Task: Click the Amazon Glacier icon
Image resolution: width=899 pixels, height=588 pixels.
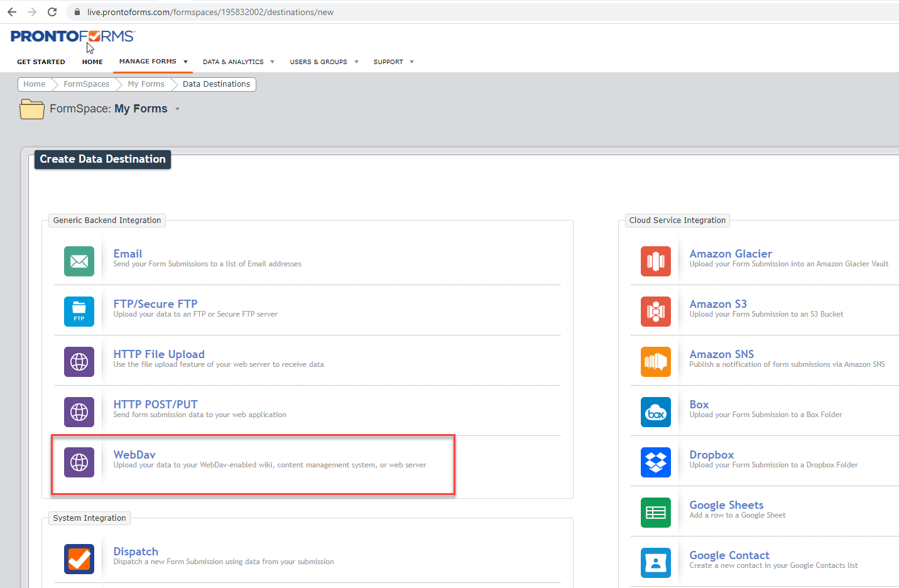Action: (656, 261)
